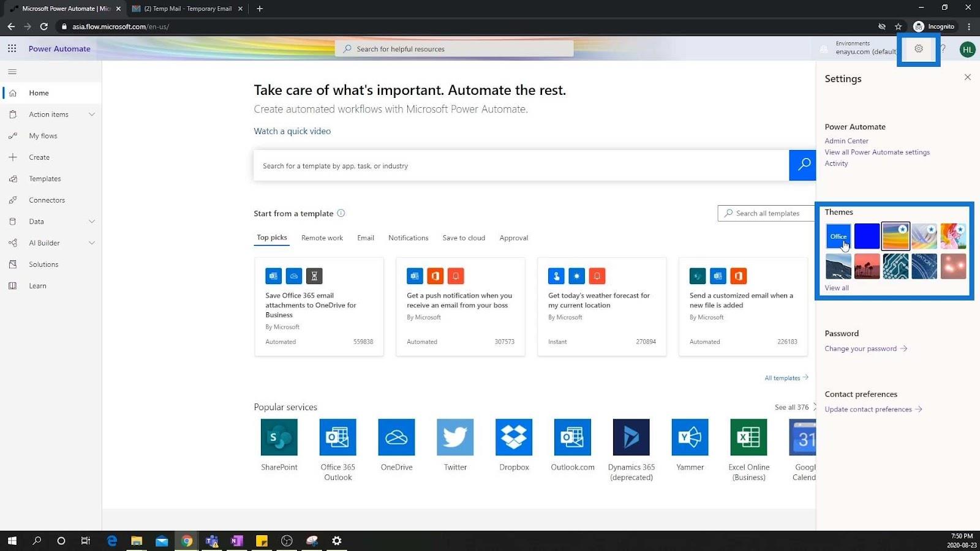The width and height of the screenshot is (980, 551).
Task: Choose the solid blue theme swatch
Action: pyautogui.click(x=867, y=236)
